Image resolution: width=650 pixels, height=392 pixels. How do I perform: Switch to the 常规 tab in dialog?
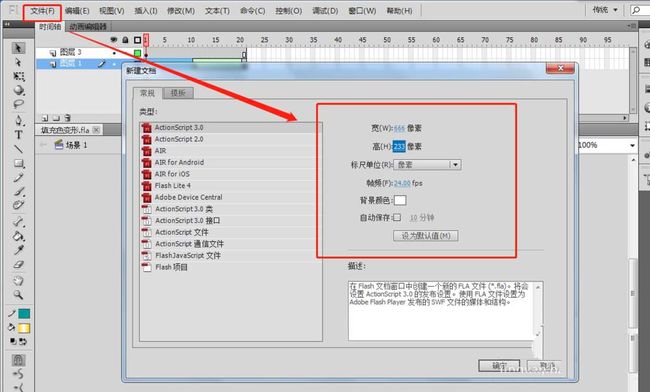tap(147, 93)
